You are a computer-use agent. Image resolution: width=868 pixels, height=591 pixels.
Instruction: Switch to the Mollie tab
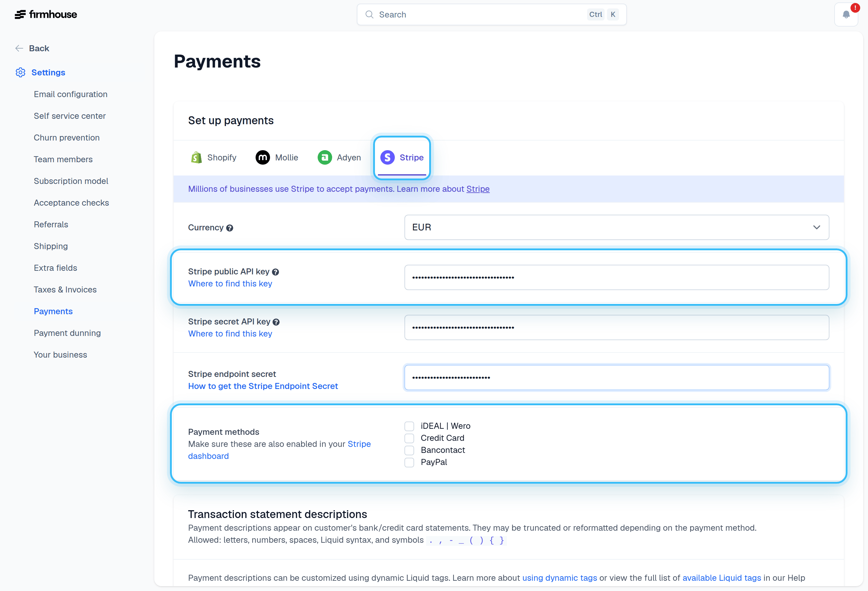277,158
